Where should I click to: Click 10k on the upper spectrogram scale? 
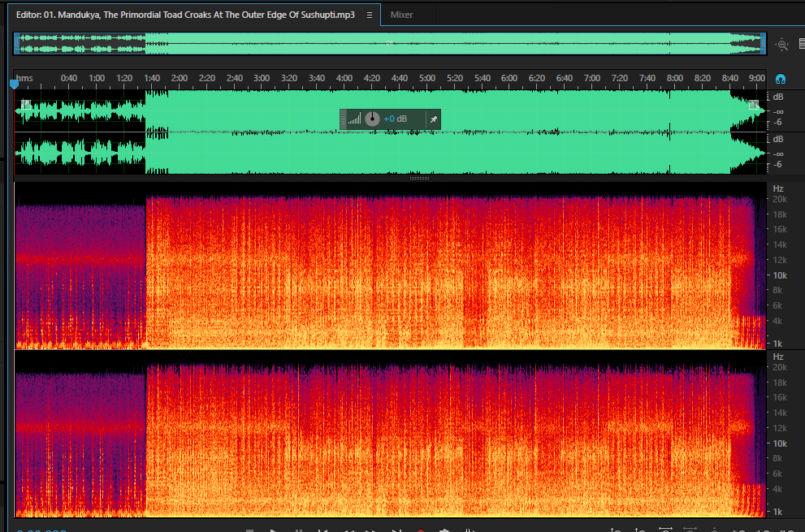click(x=780, y=275)
